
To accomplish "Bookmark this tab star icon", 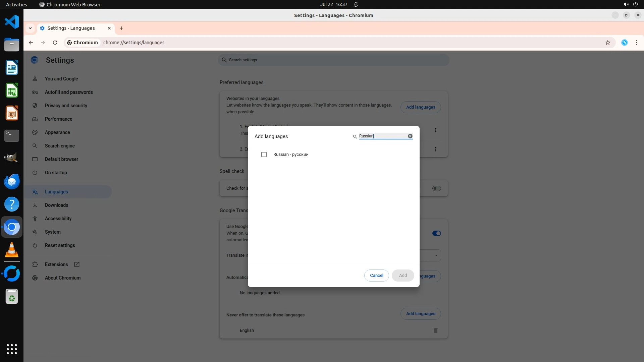I will (x=607, y=43).
